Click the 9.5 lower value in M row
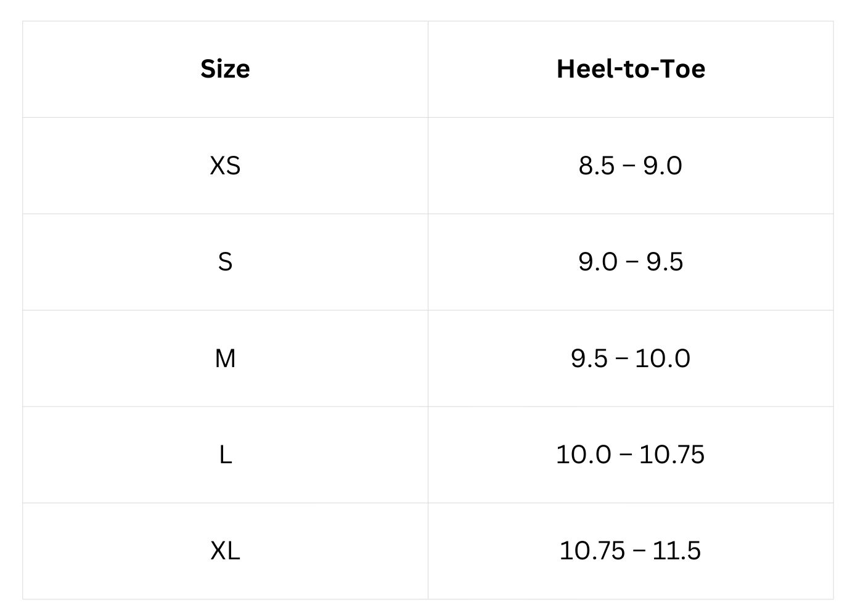Image resolution: width=863 pixels, height=616 pixels. coord(589,358)
